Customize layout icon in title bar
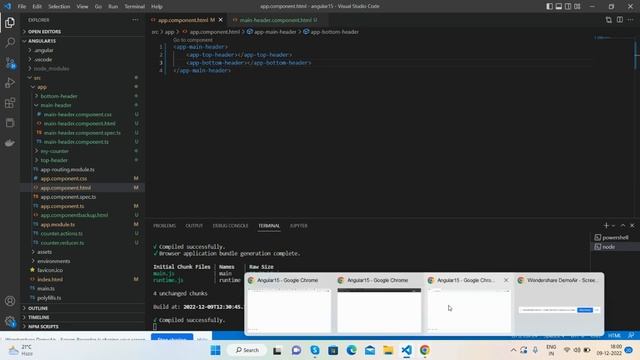 click(577, 6)
